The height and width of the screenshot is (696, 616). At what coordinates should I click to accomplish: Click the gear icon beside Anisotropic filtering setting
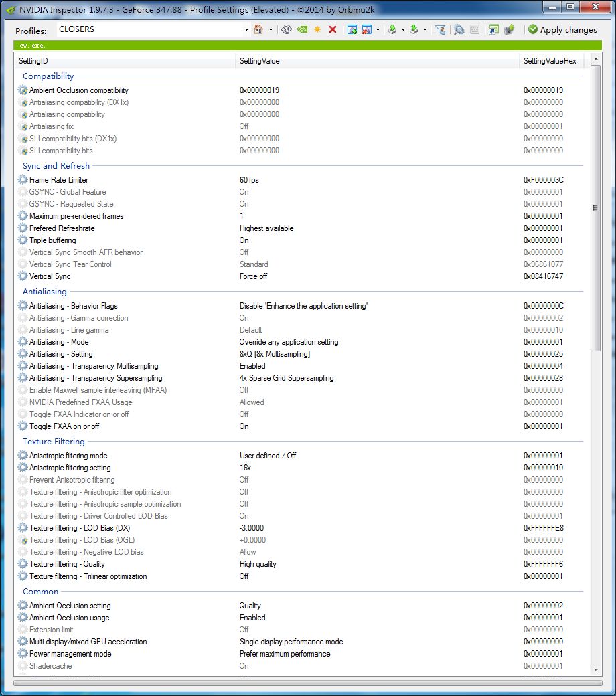tap(23, 468)
